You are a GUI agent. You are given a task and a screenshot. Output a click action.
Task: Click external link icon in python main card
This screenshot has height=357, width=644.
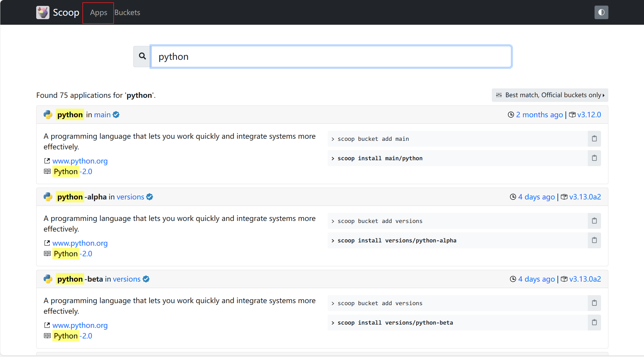(x=47, y=161)
